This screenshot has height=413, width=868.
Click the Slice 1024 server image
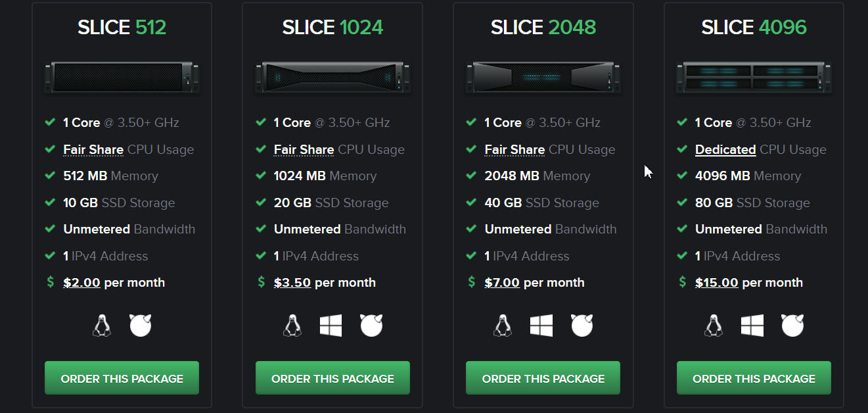coord(332,76)
